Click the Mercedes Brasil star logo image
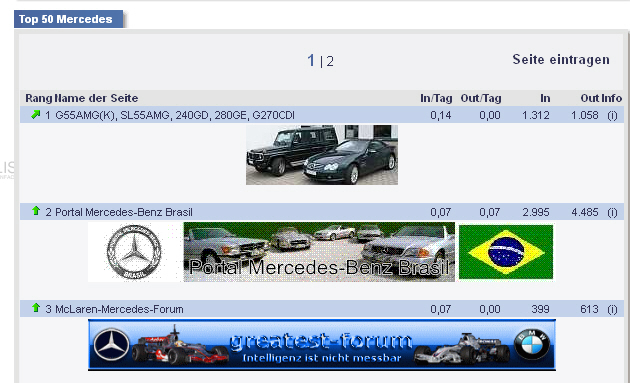The image size is (630, 383). coord(134,252)
